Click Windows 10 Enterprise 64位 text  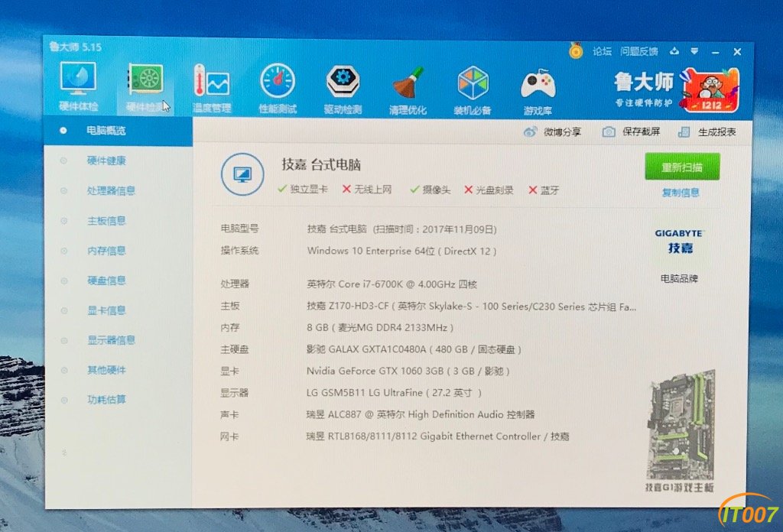click(x=371, y=251)
